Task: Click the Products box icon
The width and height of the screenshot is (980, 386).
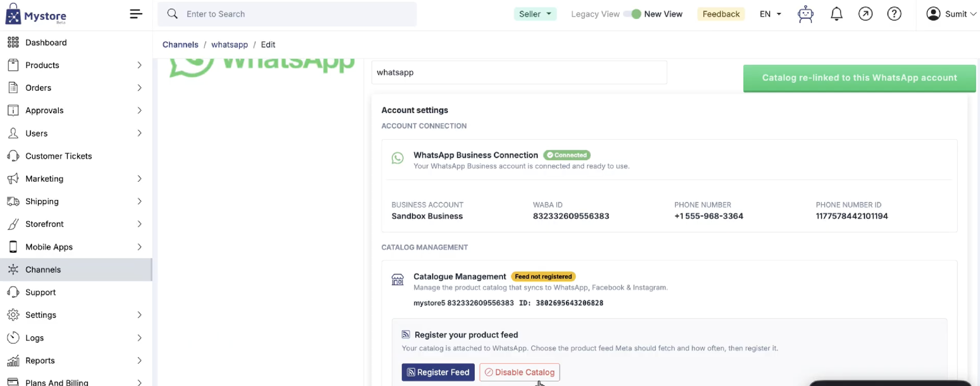Action: pyautogui.click(x=13, y=65)
